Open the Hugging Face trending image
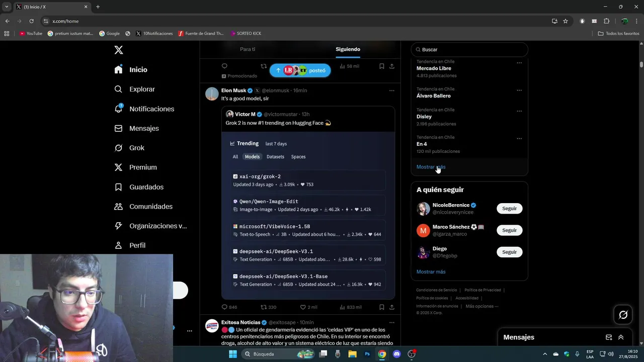Viewport: 644px width, 362px height. pyautogui.click(x=308, y=215)
